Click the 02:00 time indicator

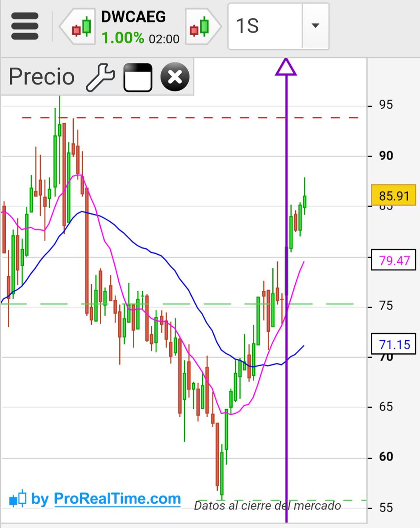click(x=164, y=39)
